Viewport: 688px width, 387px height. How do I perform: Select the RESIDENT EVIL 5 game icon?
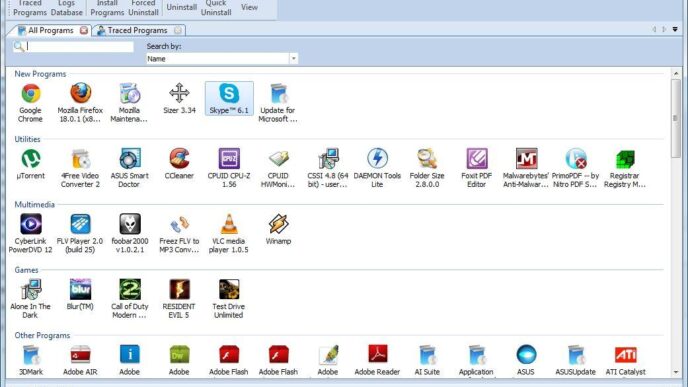(x=179, y=290)
